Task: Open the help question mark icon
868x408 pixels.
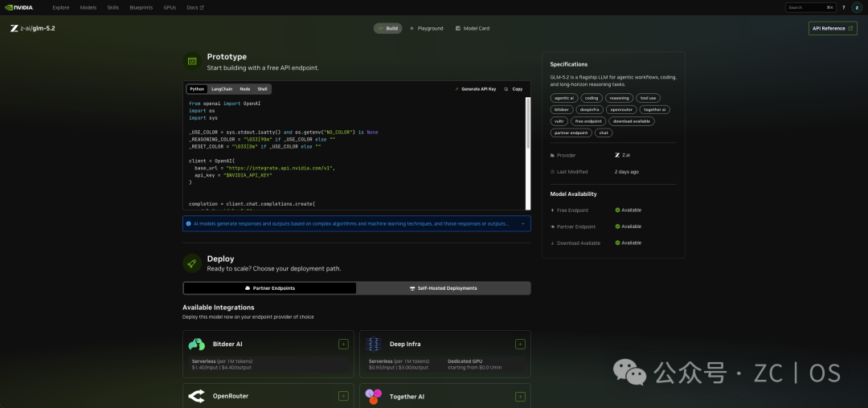Action: click(844, 8)
